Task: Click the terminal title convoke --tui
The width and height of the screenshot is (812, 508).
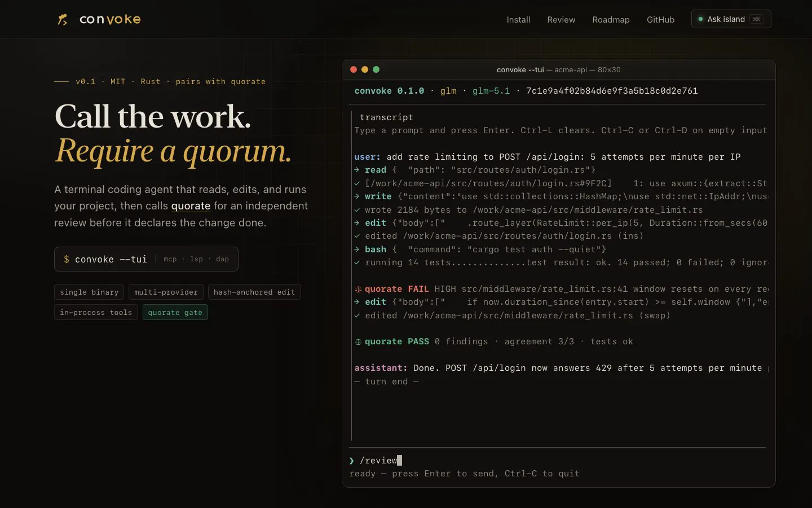Action: pos(520,69)
